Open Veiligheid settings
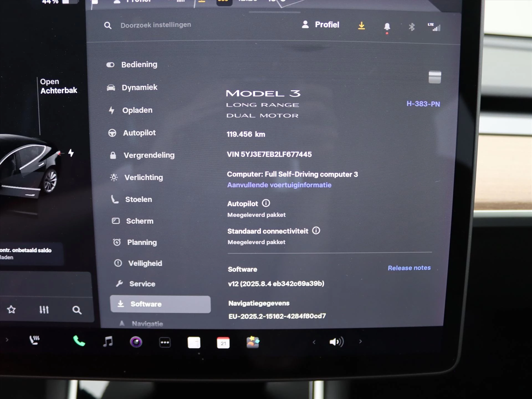Screen dimensions: 532x399 [138, 263]
